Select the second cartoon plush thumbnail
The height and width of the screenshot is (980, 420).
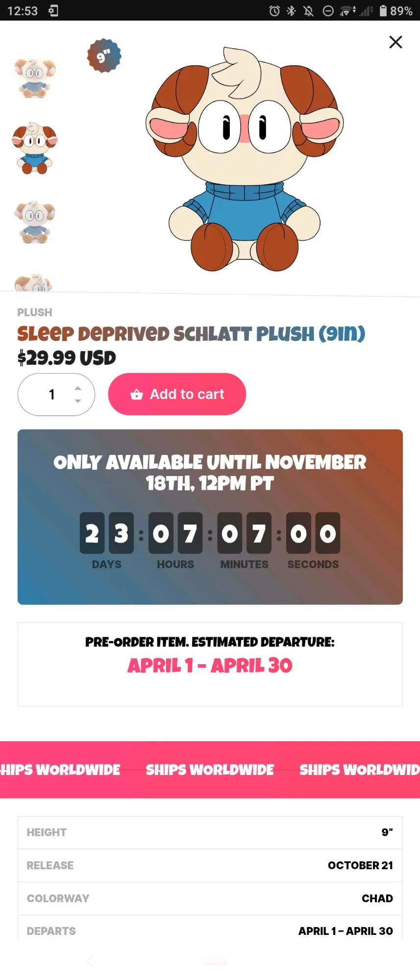[x=35, y=149]
